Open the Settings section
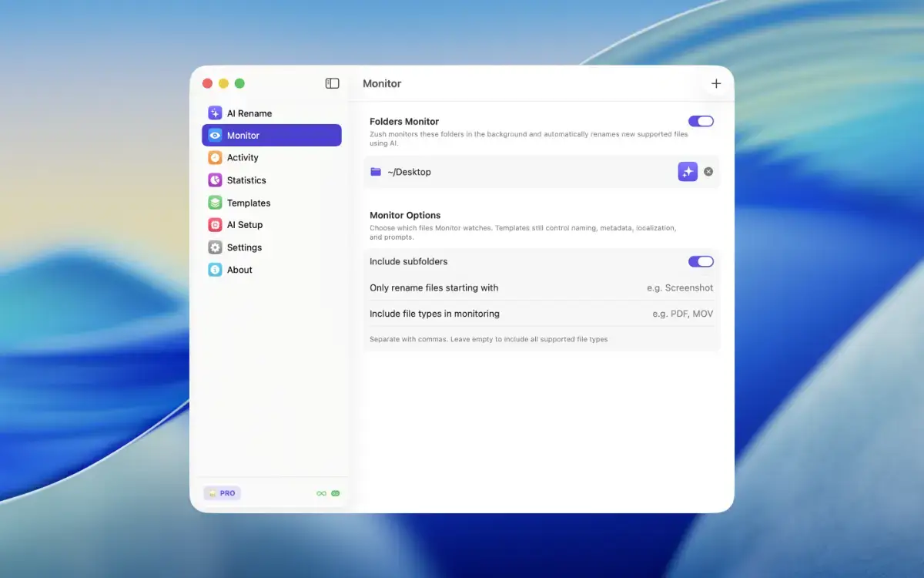This screenshot has height=578, width=924. [271, 247]
